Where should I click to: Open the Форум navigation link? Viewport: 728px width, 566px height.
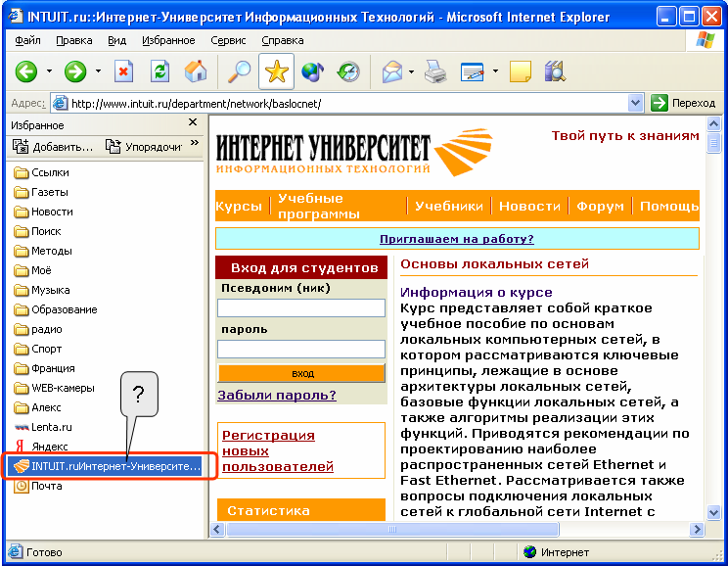tap(600, 206)
